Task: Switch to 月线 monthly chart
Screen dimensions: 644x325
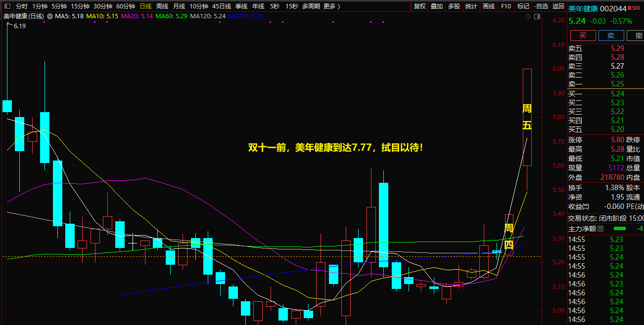Action: (179, 6)
